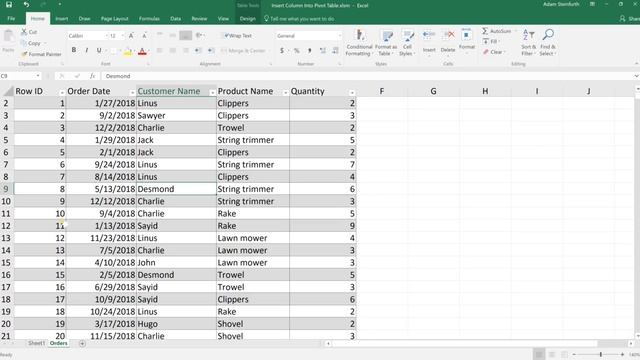Open the Fill menu
This screenshot has height=360, width=640.
[490, 42]
